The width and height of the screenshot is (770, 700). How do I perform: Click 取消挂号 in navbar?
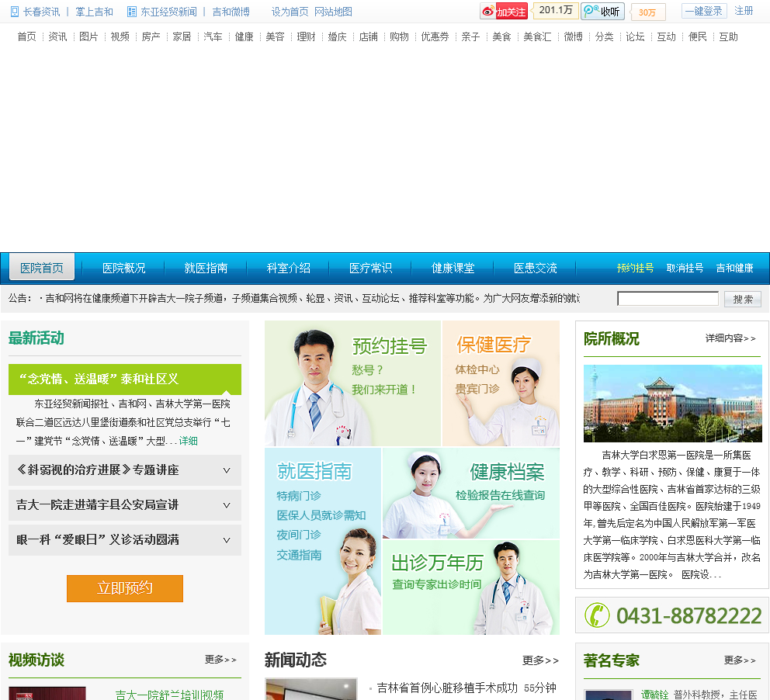(x=685, y=268)
